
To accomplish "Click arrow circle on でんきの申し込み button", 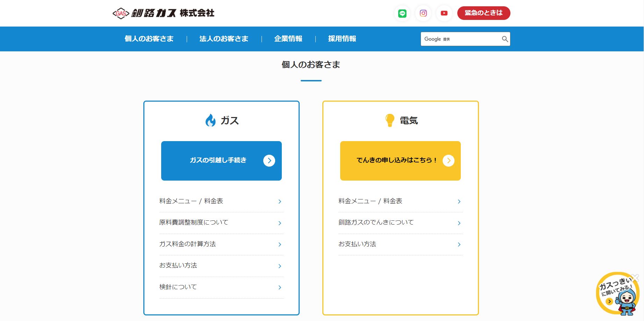I will point(449,161).
